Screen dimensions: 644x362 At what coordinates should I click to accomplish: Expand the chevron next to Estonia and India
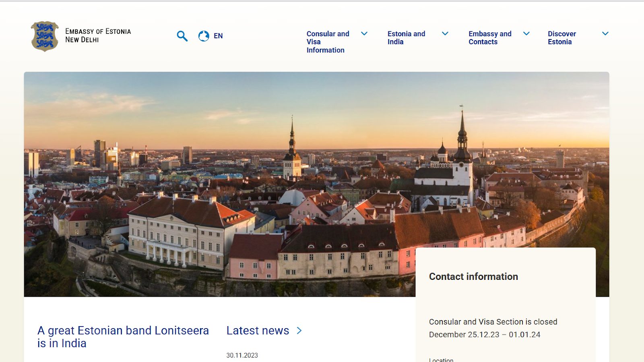tap(445, 33)
